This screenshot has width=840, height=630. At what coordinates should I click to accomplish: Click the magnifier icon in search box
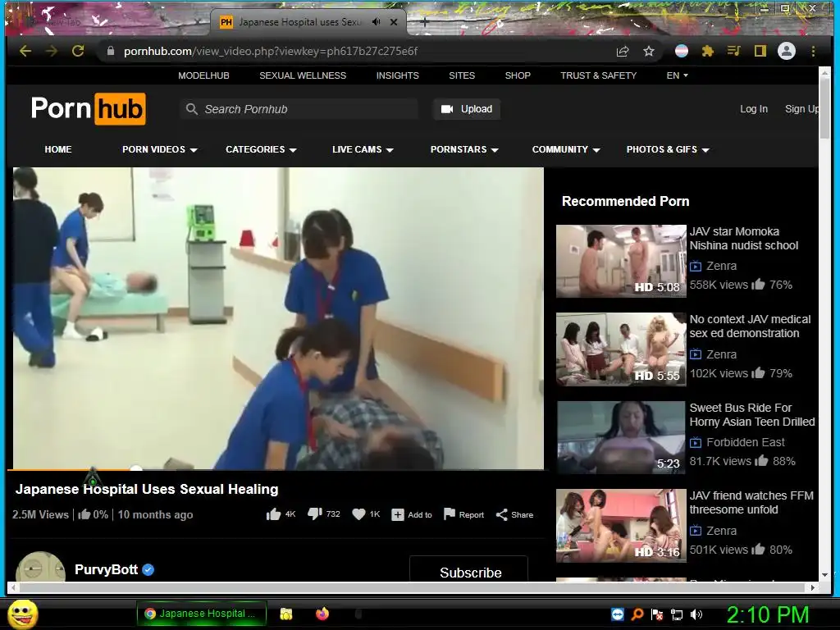pos(192,109)
